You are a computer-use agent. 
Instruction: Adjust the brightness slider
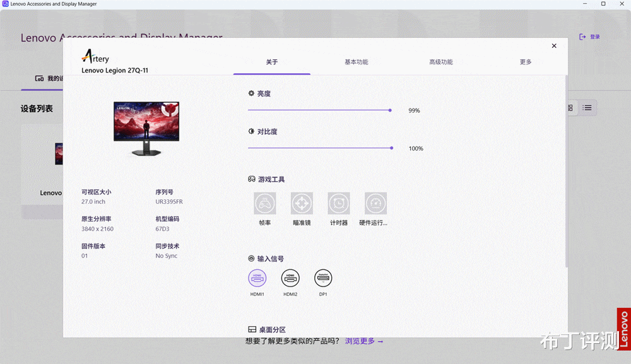point(320,110)
